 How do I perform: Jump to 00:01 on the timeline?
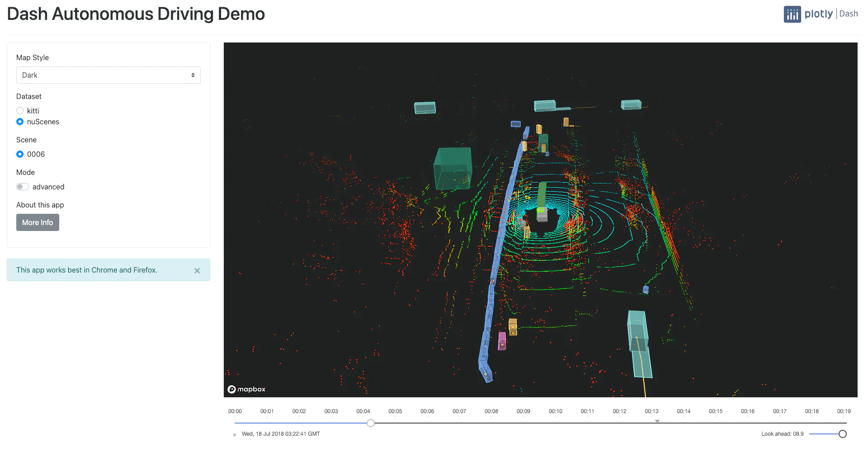click(267, 411)
